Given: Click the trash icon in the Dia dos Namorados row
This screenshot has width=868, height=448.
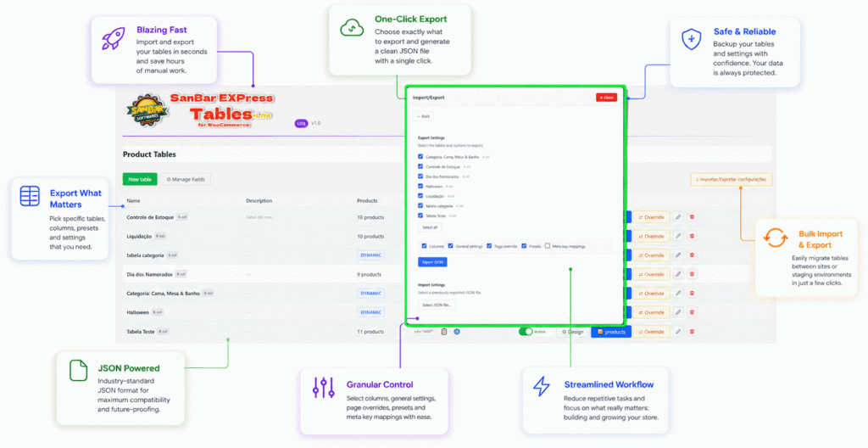Looking at the screenshot, I should 692,274.
